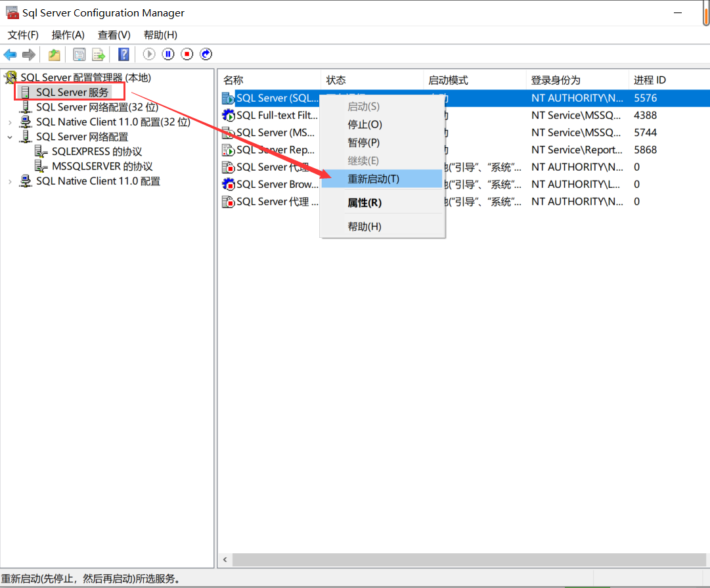The height and width of the screenshot is (588, 710).
Task: Select SQL Server 配置管理器 (本地) root
Action: click(x=86, y=78)
